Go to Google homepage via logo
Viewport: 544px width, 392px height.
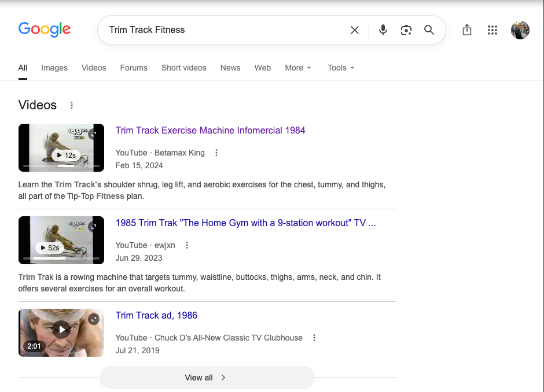45,29
